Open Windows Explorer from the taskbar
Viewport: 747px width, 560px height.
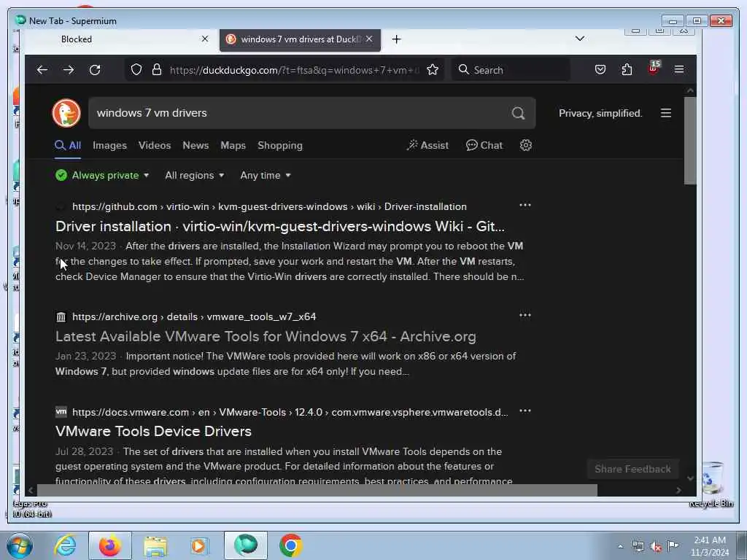point(155,545)
